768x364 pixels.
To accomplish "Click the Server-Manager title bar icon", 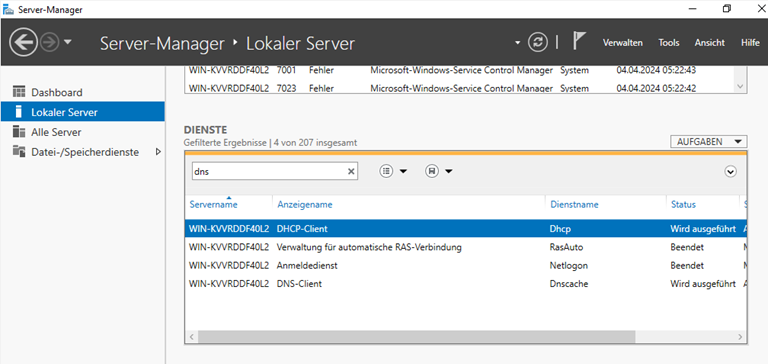I will point(8,9).
